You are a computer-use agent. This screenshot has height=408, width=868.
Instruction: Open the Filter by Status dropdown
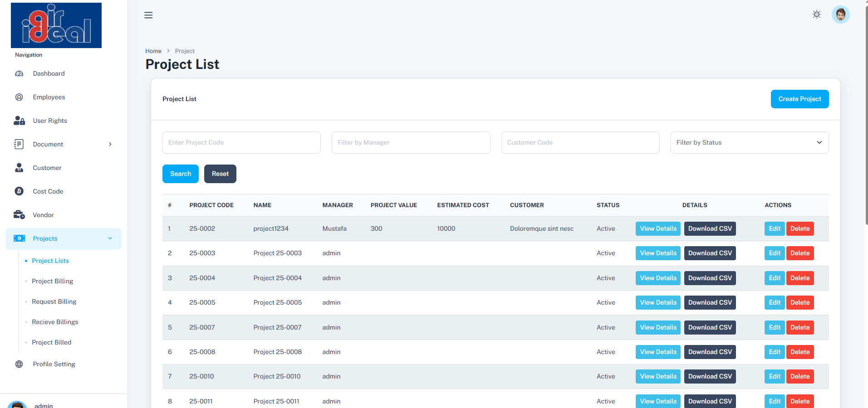click(750, 142)
